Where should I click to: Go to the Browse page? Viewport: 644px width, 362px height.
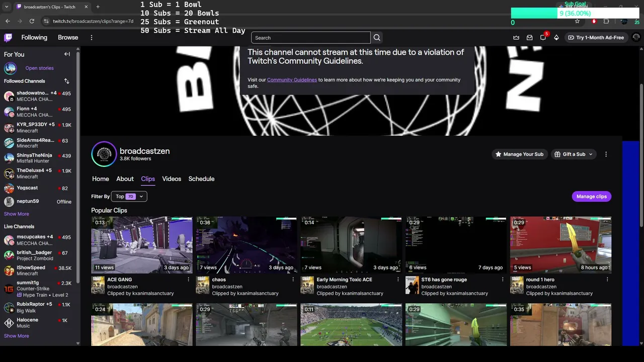click(68, 38)
